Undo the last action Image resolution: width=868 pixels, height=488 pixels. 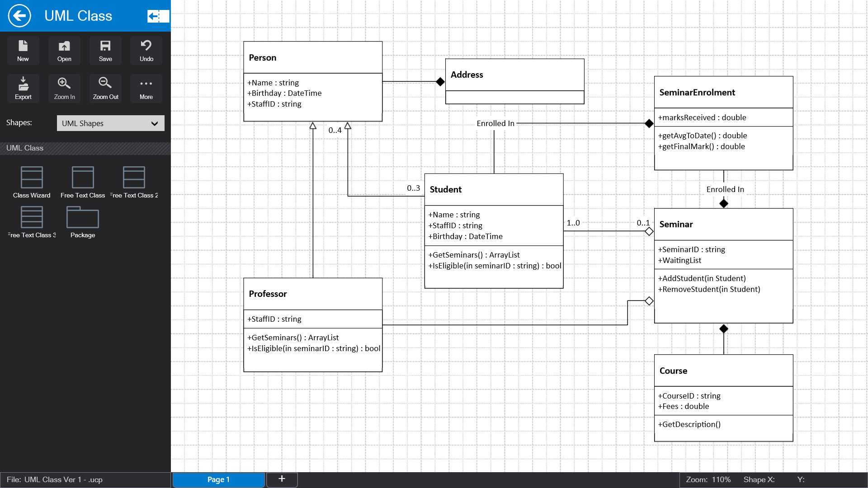coord(146,50)
